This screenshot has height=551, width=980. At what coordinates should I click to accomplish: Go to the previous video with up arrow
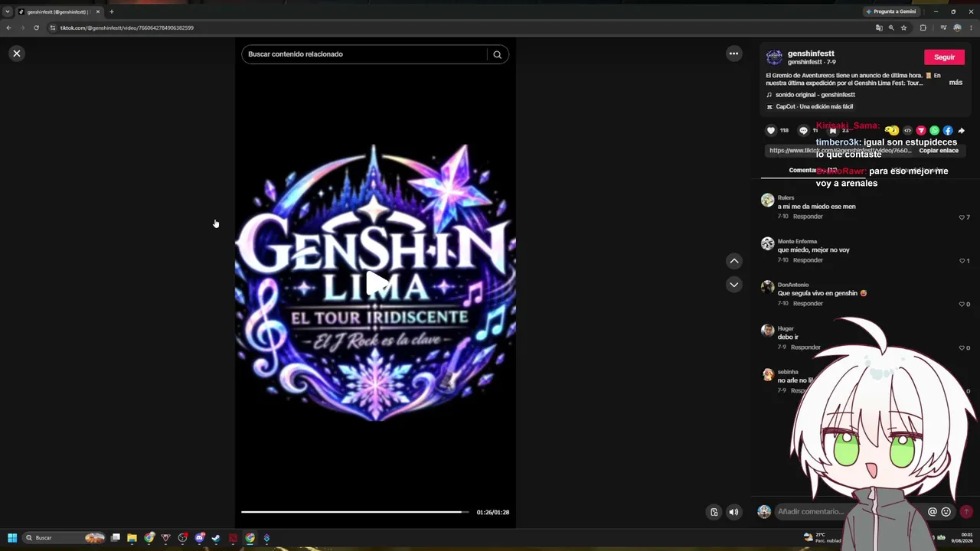point(733,261)
